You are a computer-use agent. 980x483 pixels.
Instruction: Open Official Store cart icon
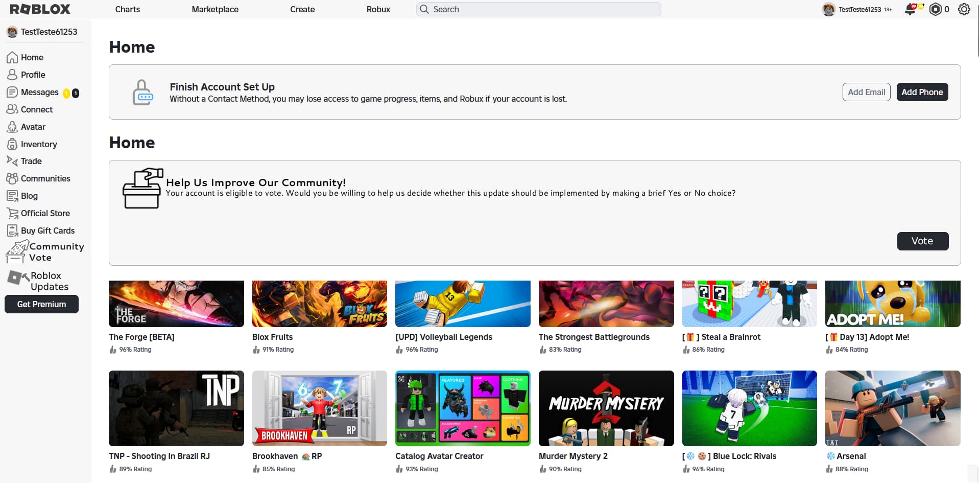12,213
